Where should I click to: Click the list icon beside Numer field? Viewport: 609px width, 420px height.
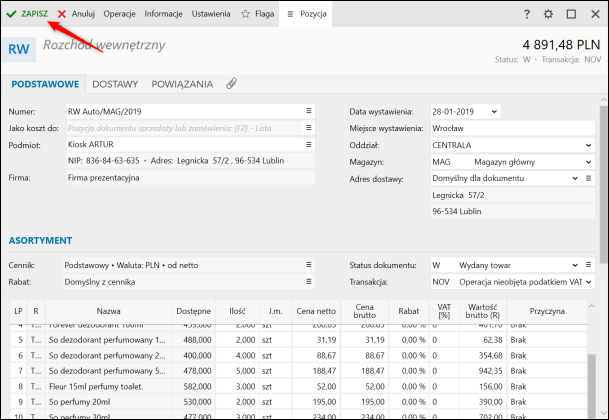(x=309, y=111)
